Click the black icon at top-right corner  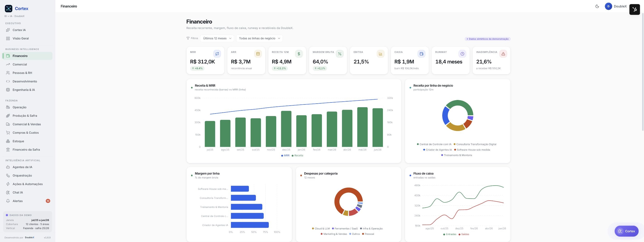click(x=634, y=9)
